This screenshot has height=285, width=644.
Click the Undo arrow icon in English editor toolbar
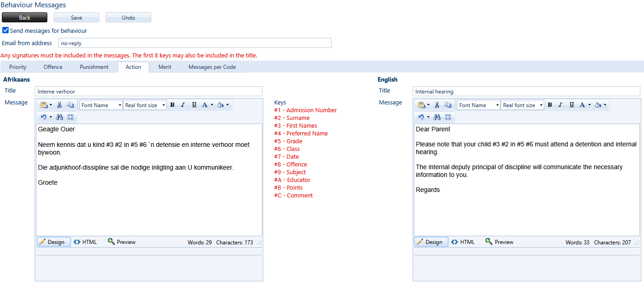(422, 117)
